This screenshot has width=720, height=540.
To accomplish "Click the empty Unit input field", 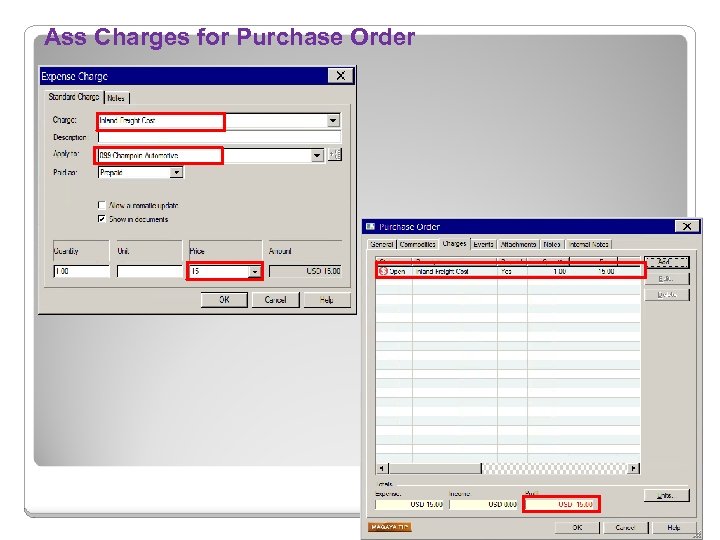I will pos(150,271).
